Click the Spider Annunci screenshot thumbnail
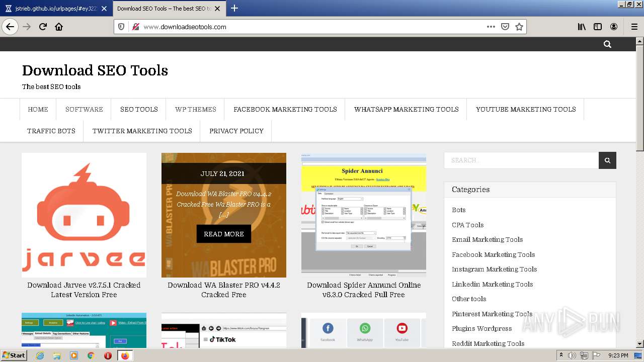644x362 pixels. tap(364, 215)
